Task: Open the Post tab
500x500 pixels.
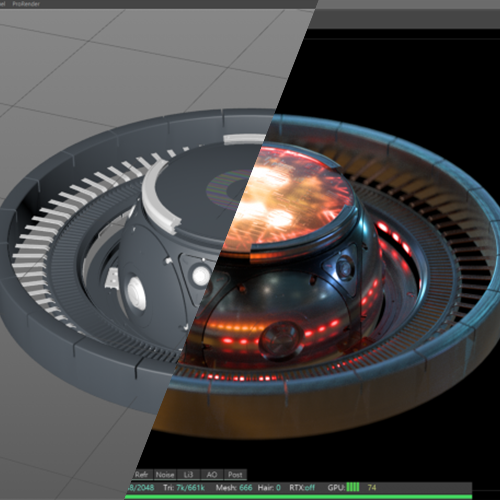Action: [x=235, y=474]
